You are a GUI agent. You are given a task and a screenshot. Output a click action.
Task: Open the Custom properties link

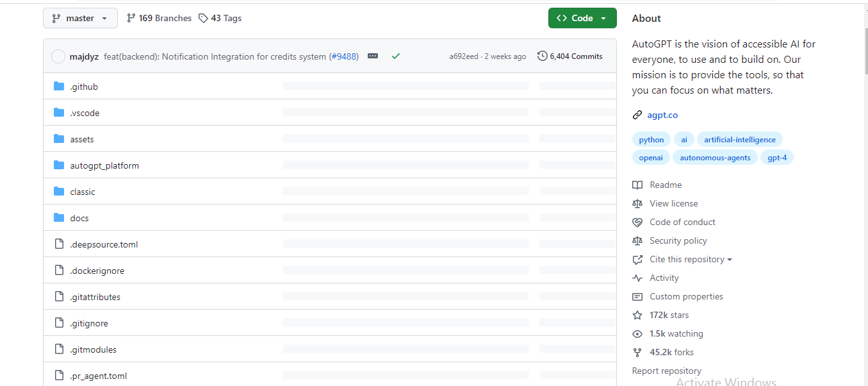point(686,296)
